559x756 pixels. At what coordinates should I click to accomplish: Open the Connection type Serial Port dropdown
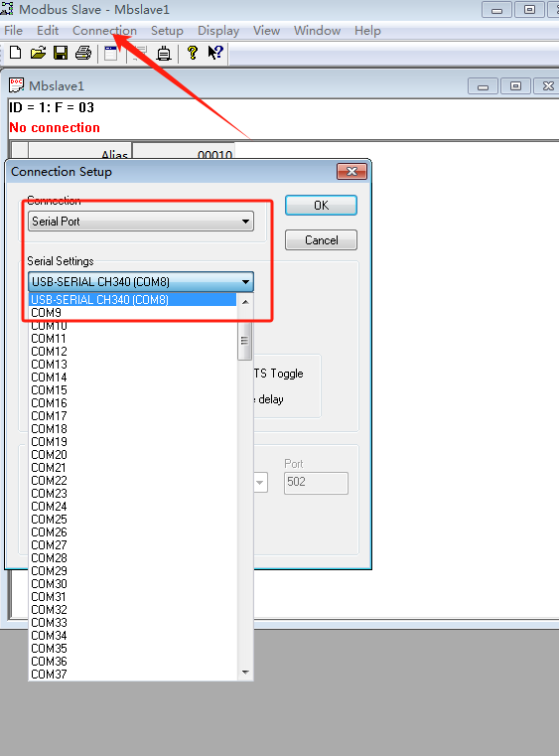pyautogui.click(x=141, y=222)
